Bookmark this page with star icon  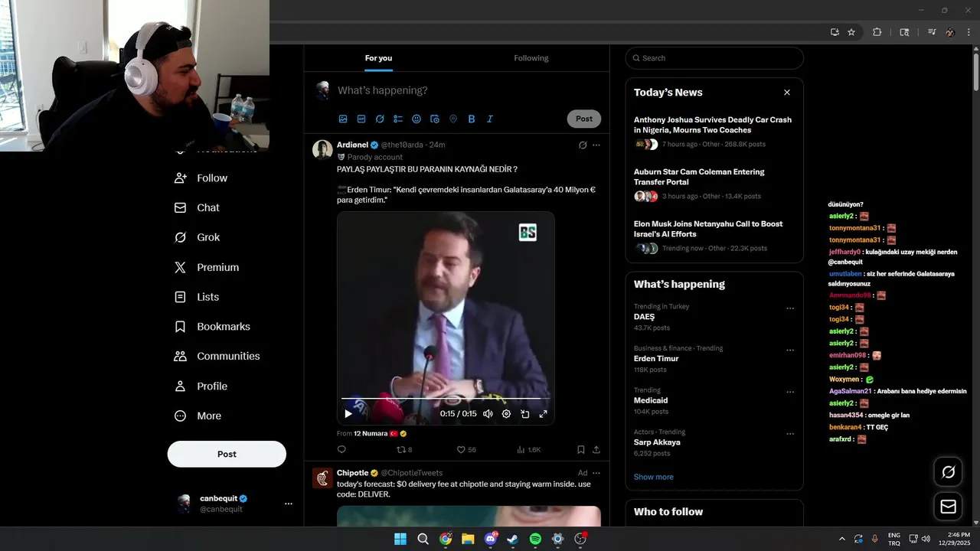click(851, 32)
